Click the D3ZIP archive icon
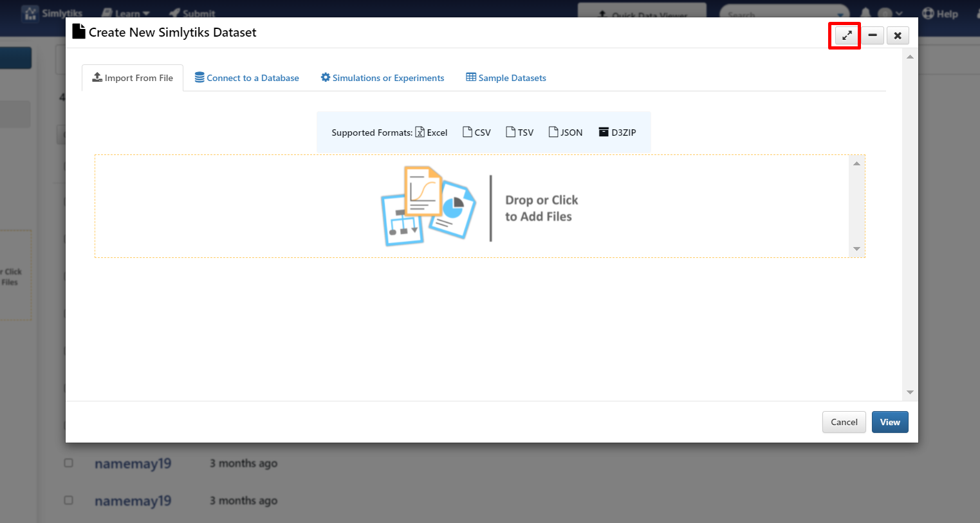The image size is (980, 523). (x=604, y=132)
